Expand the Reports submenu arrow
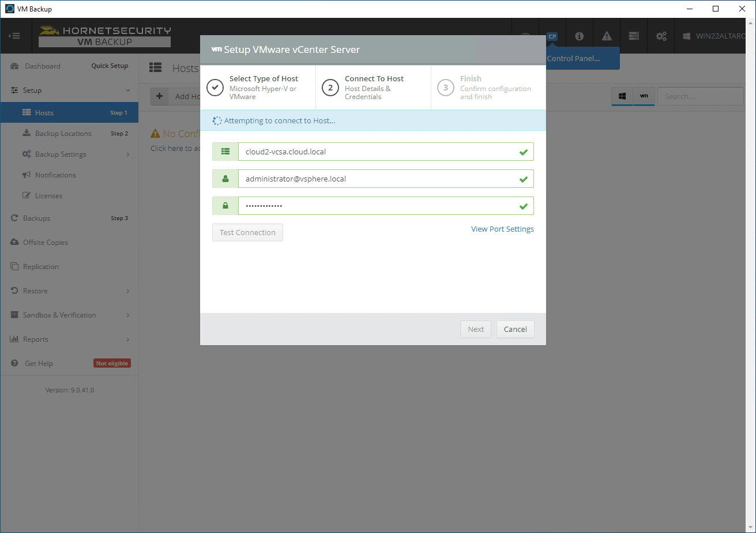This screenshot has height=533, width=756. [x=128, y=339]
